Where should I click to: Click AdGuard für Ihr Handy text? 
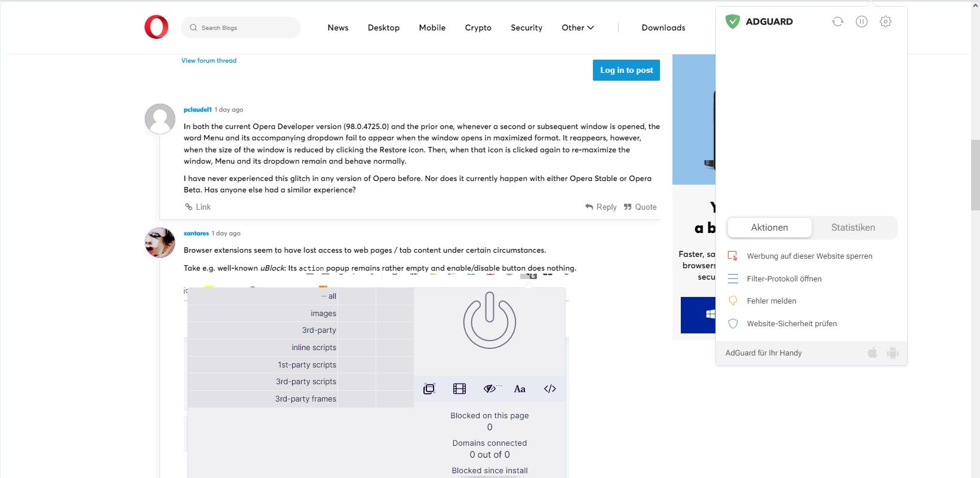[x=764, y=353]
